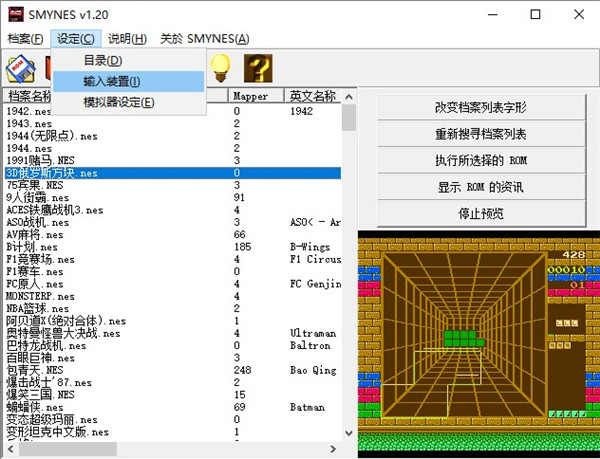Select 巴特龙战机.nes row
The width and height of the screenshot is (600, 459).
(x=173, y=345)
